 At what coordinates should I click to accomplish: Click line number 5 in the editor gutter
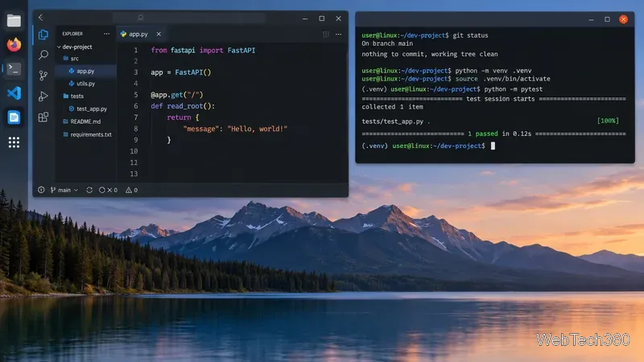coord(135,95)
